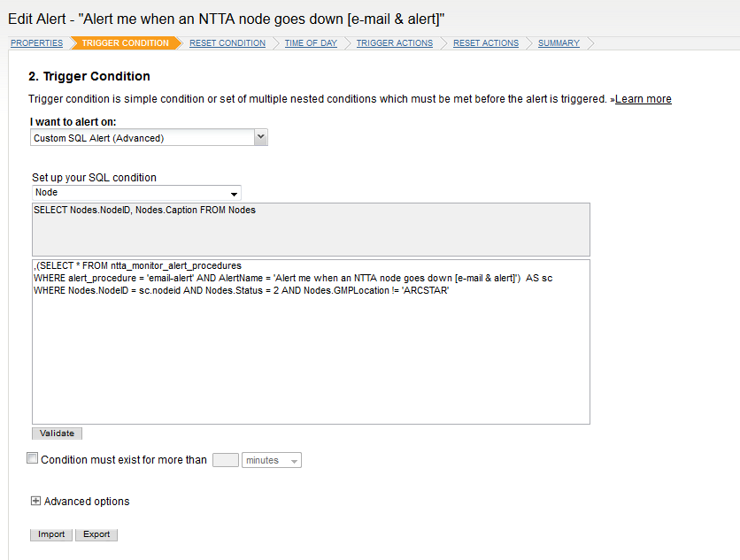This screenshot has height=560, width=740.
Task: Click the Learn more link
Action: point(643,99)
